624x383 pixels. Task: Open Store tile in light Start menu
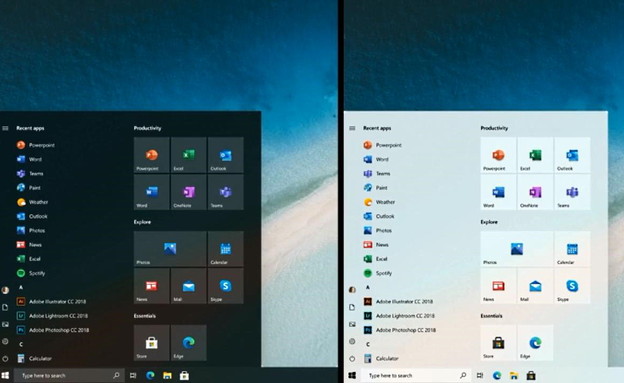coord(498,343)
